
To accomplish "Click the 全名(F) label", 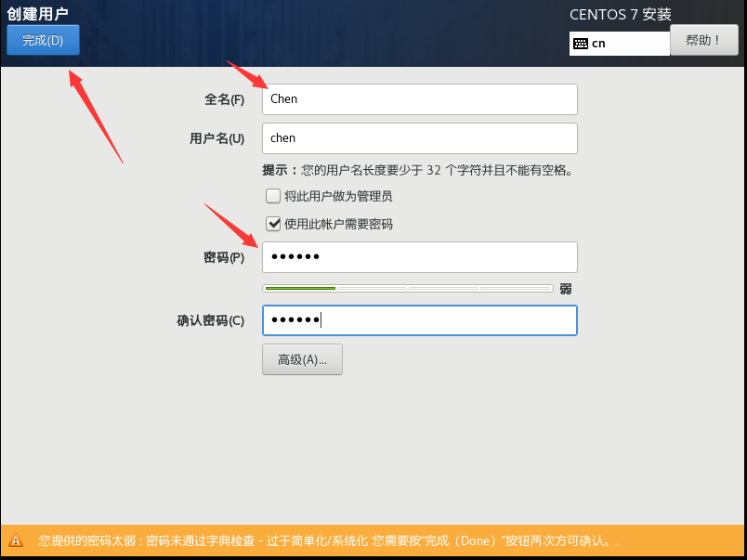I will pos(225,99).
